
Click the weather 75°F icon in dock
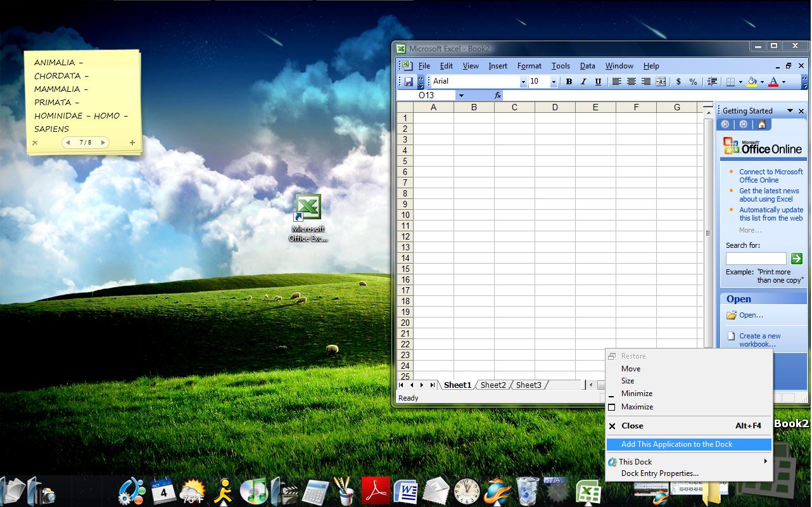tap(193, 491)
